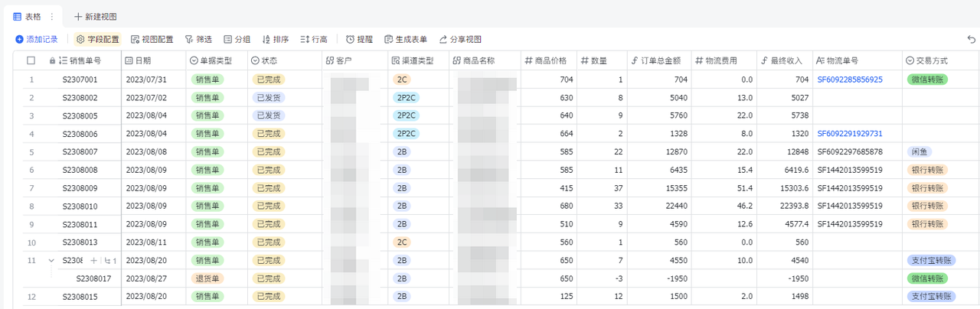Click 添加记录 to add record
The image size is (980, 309).
click(x=36, y=39)
